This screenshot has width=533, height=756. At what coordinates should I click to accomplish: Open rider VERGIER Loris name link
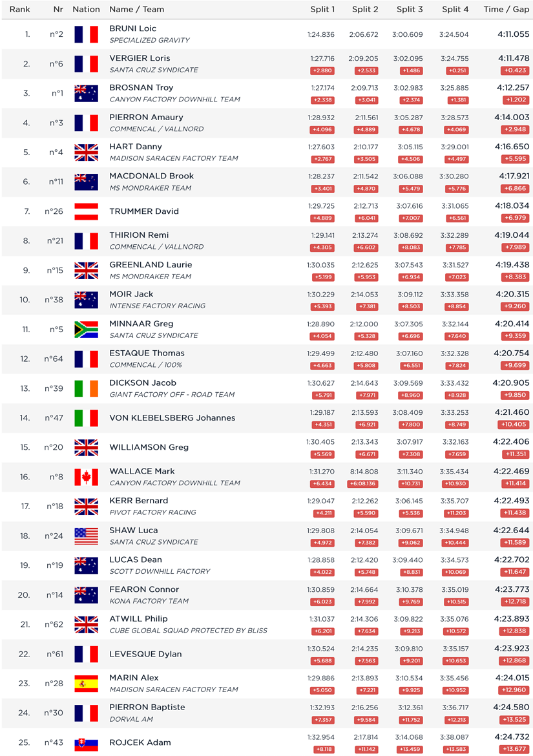tap(140, 58)
